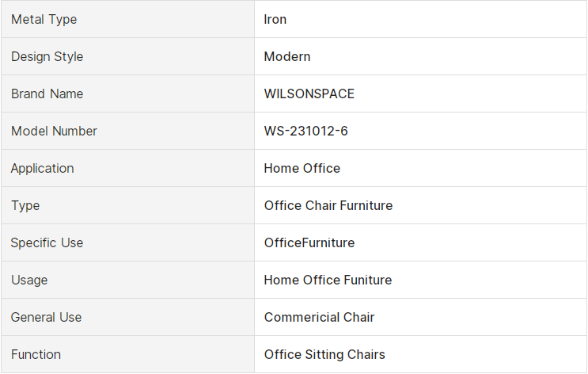Select the Home Office value
The image size is (588, 374).
(x=302, y=168)
